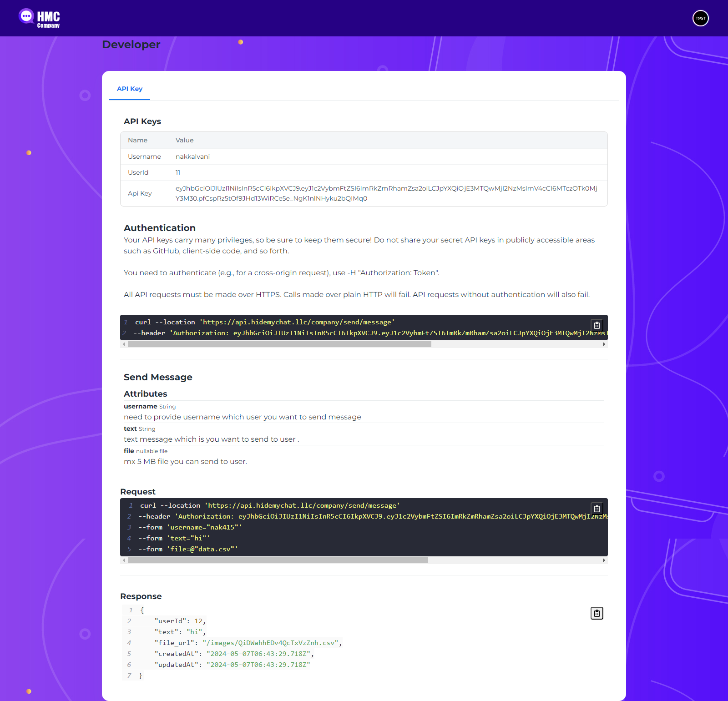728x701 pixels.
Task: Click the Developer page heading
Action: [x=131, y=45]
